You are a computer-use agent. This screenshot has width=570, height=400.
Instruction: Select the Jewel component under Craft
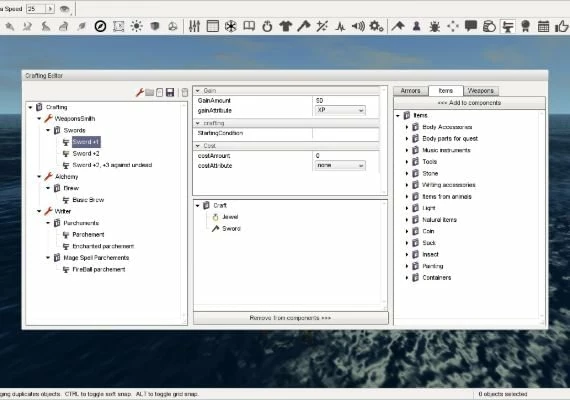[230, 217]
